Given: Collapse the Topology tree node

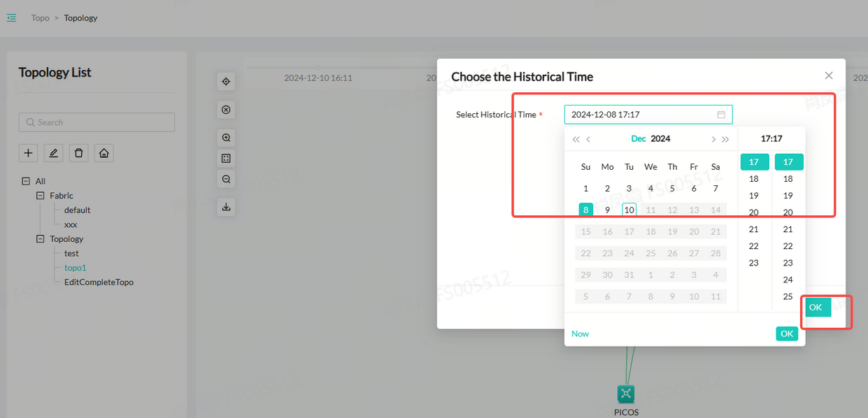Looking at the screenshot, I should (40, 239).
